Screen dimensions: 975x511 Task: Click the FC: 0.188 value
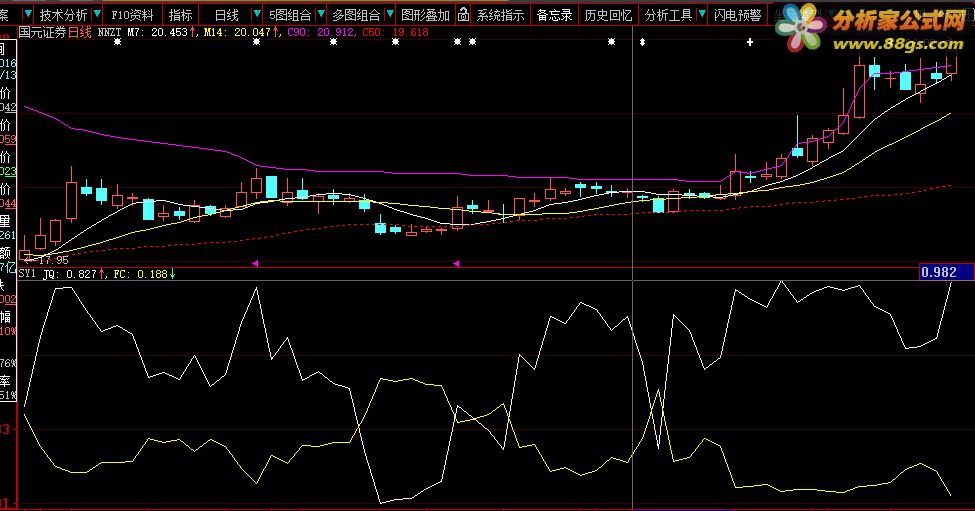point(144,274)
